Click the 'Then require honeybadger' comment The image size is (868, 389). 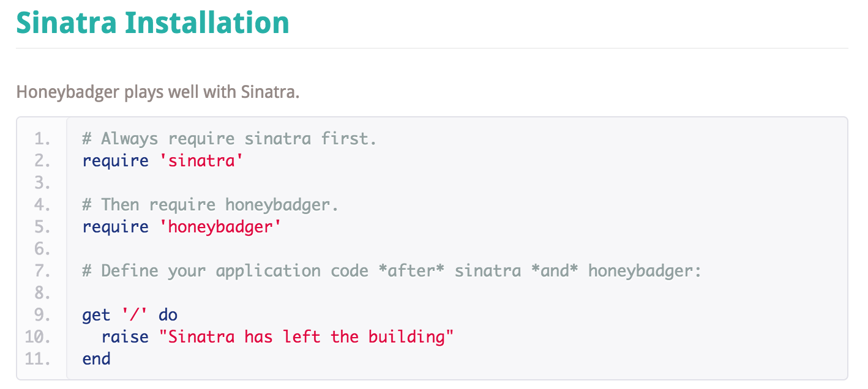(x=211, y=205)
